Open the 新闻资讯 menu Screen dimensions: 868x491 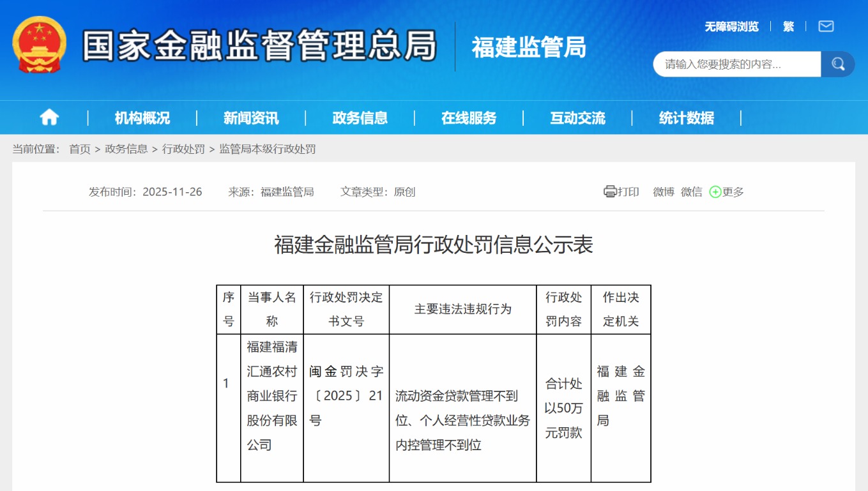click(251, 118)
